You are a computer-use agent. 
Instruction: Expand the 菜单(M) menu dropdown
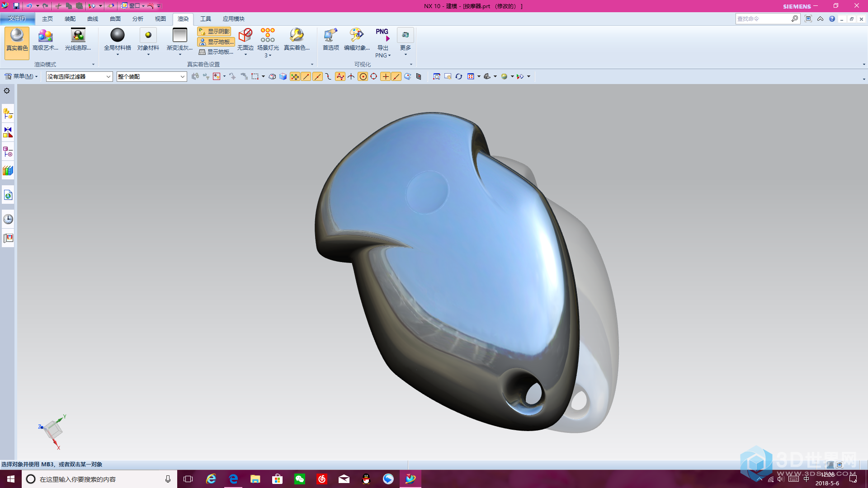pos(21,76)
